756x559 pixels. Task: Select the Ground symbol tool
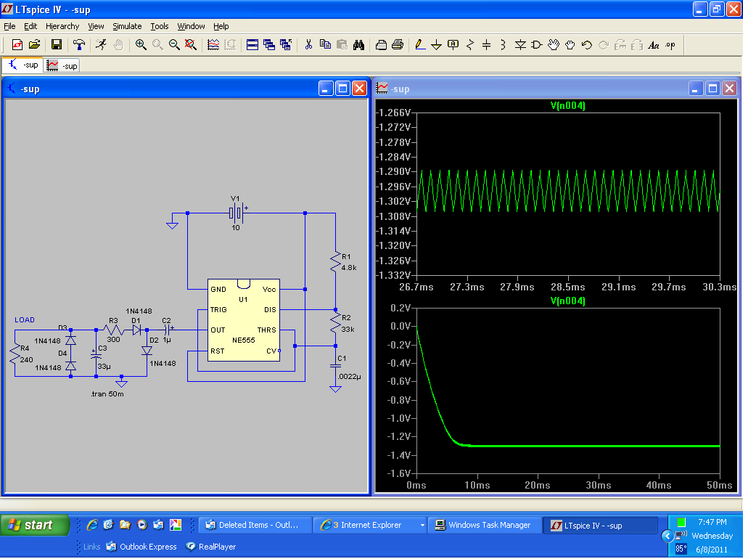point(436,45)
